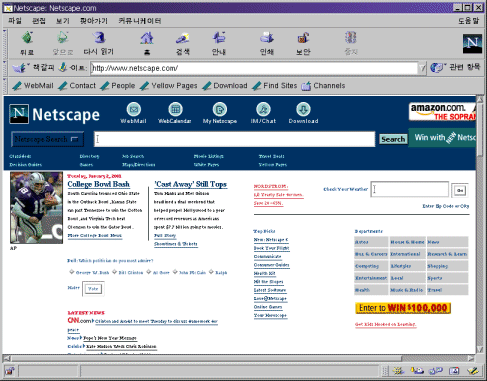487x381 pixels.
Task: Select the Bill Clinton poll option
Action: 114,272
